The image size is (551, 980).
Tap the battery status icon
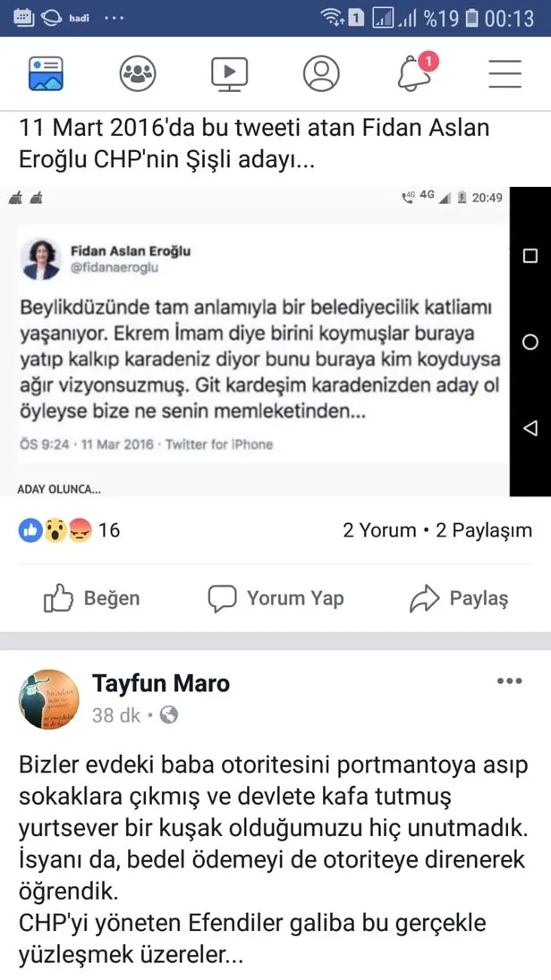point(471,18)
